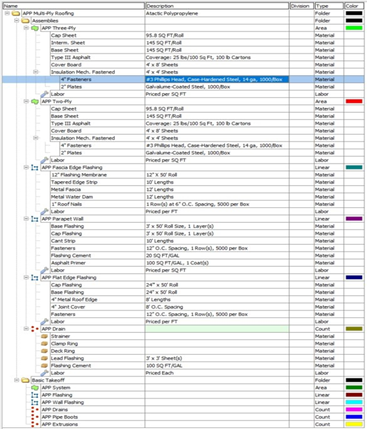Click the Deck Ring part icon
367x429 pixels.
pyautogui.click(x=44, y=351)
